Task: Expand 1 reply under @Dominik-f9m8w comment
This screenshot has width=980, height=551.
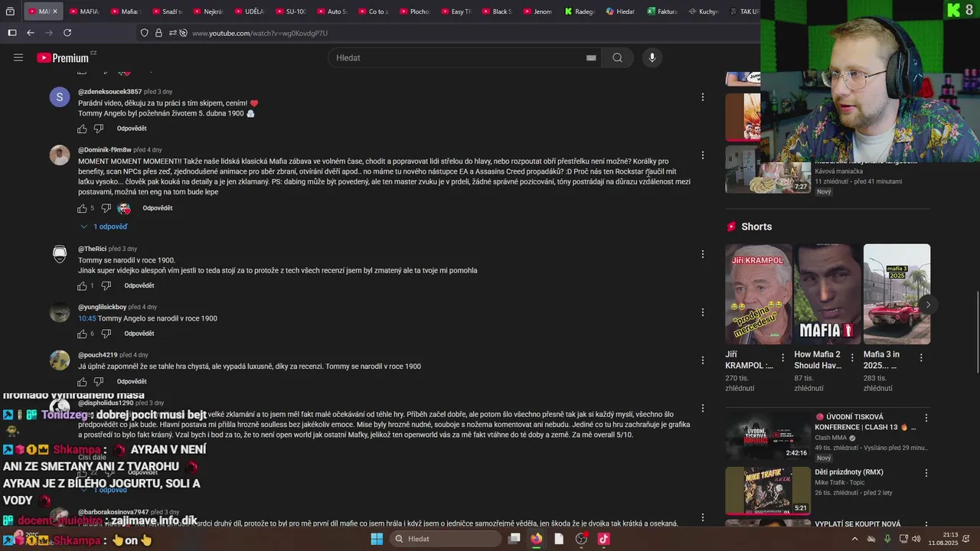Action: coord(103,227)
